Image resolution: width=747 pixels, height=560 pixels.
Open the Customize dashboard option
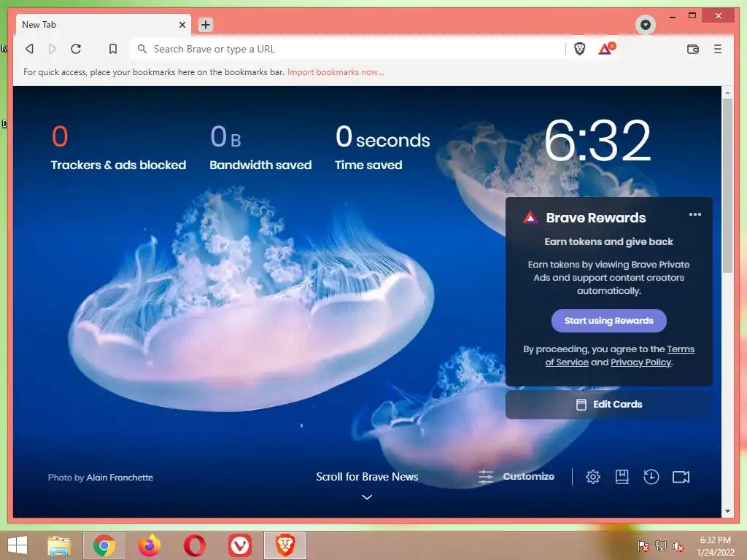click(516, 476)
